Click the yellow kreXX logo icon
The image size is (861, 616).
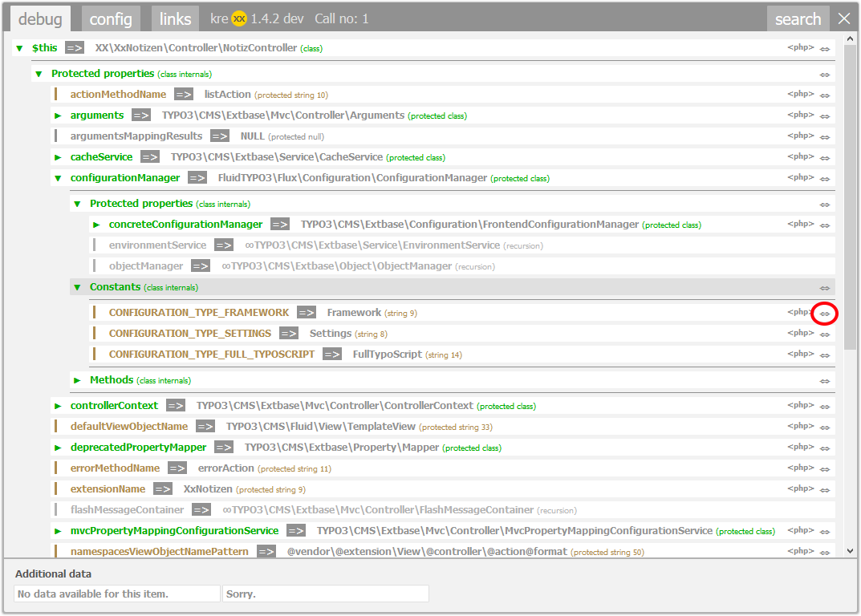pyautogui.click(x=239, y=18)
